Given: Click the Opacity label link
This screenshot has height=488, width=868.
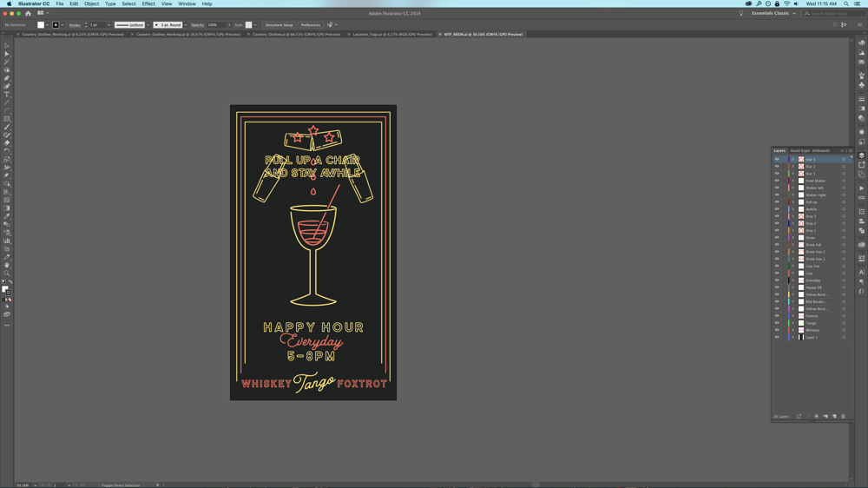Looking at the screenshot, I should coord(197,25).
